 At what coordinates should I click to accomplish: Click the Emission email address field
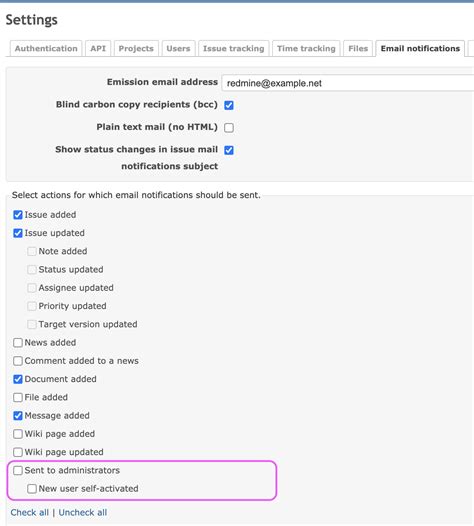(x=348, y=83)
